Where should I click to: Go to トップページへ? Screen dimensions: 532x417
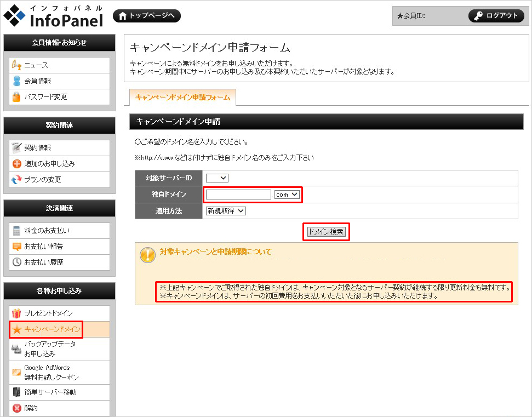pyautogui.click(x=146, y=16)
